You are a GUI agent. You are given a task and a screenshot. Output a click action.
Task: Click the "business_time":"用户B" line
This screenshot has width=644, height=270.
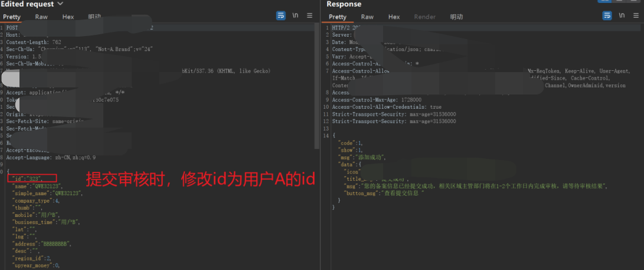point(45,222)
